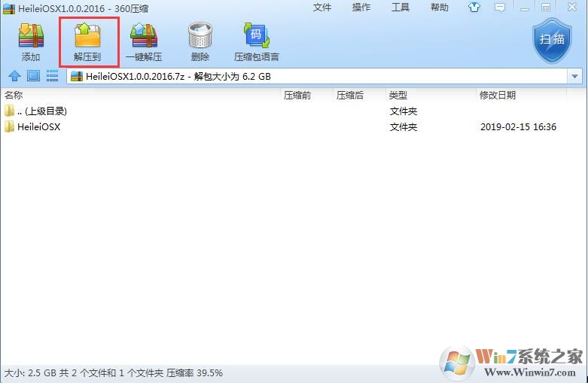588x383 pixels.
Task: Click the 扫描 shield scan button
Action: (552, 41)
